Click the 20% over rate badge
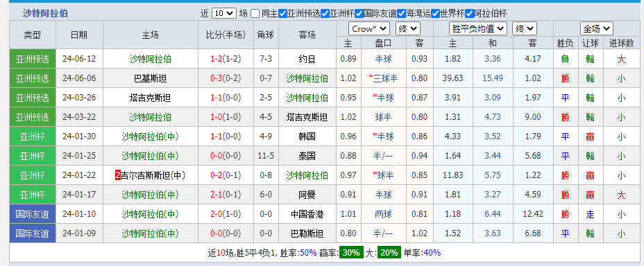The width and height of the screenshot is (644, 266). [389, 253]
